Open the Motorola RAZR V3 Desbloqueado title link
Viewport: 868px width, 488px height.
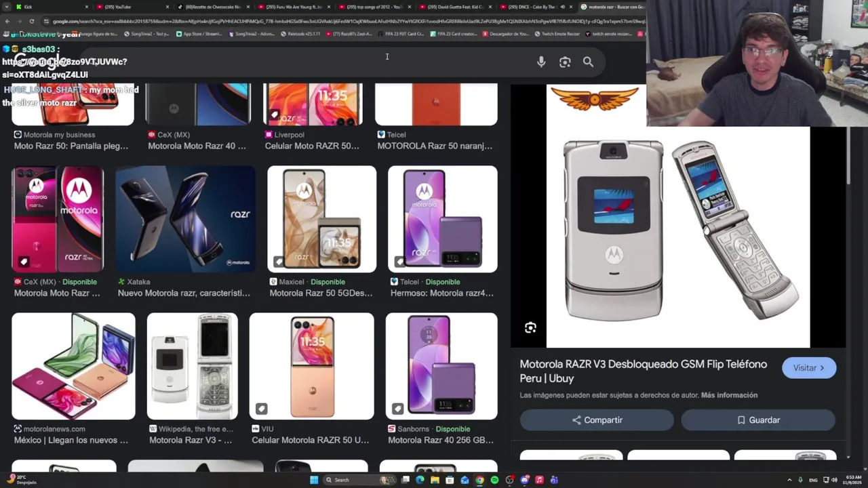644,371
